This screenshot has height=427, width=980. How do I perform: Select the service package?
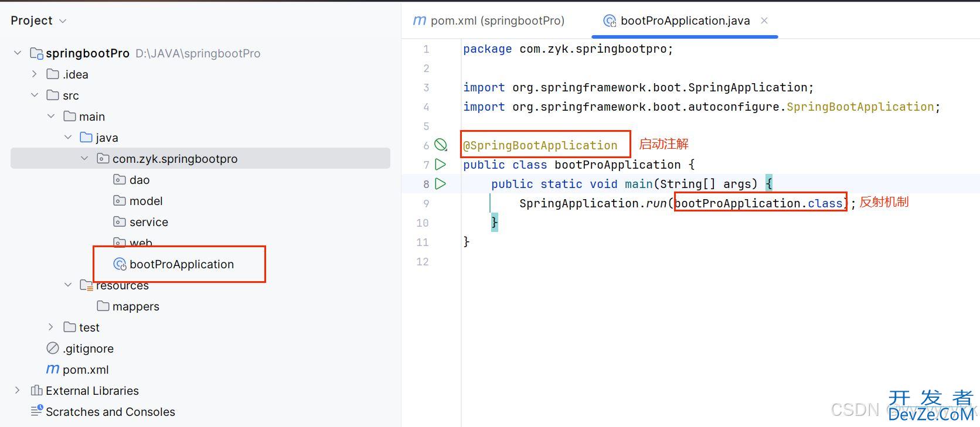coord(149,222)
